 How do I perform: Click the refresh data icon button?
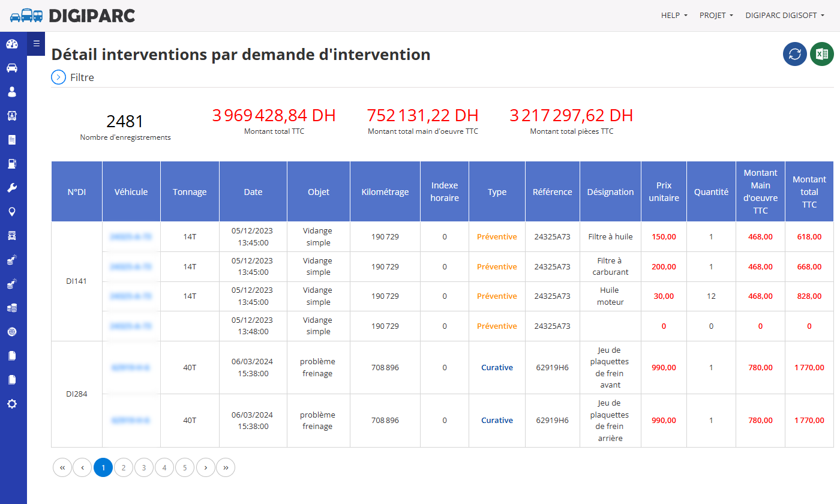point(795,54)
